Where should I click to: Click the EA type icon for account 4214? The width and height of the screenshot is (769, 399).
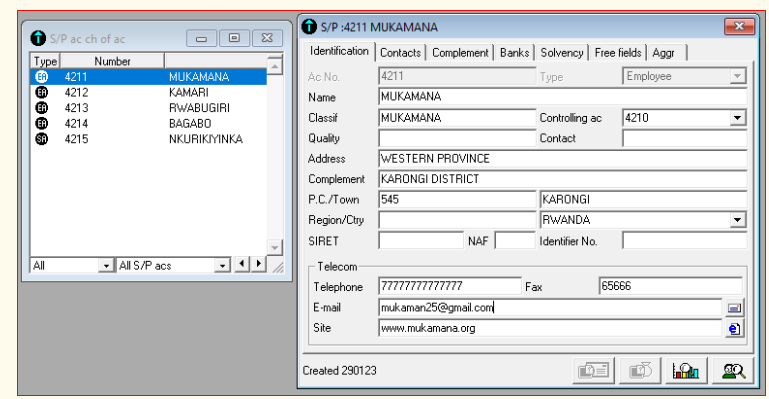coord(42,124)
